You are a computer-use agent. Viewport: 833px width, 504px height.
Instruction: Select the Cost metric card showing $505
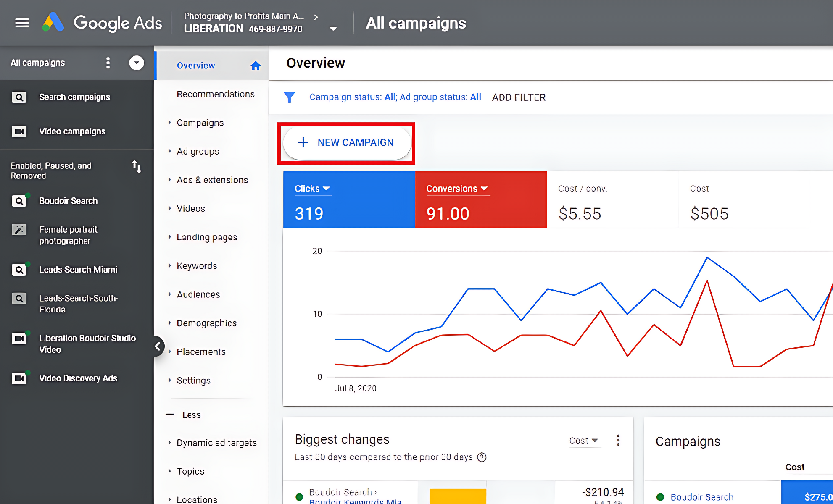[x=744, y=200]
